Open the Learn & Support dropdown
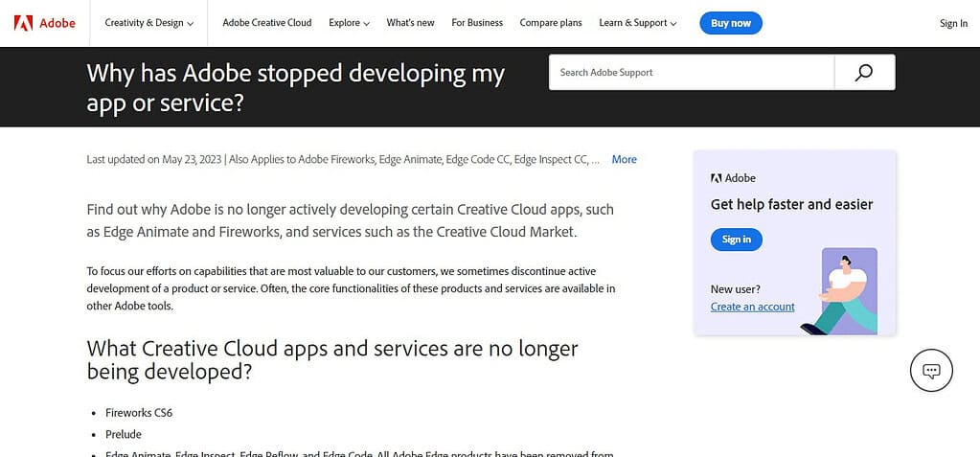This screenshot has height=457, width=980. [x=637, y=23]
